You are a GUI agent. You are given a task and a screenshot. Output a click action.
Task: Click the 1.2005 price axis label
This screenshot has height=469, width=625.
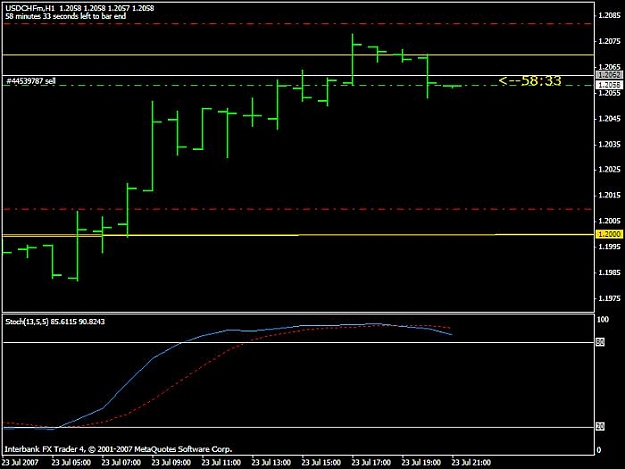(x=610, y=221)
